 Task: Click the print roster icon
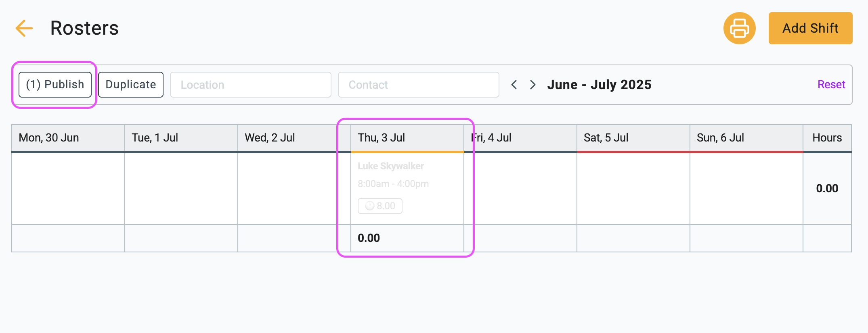[739, 28]
